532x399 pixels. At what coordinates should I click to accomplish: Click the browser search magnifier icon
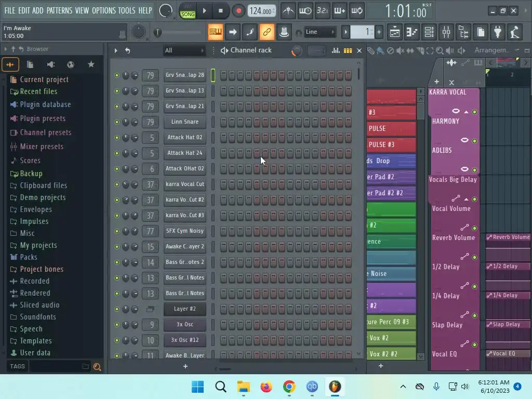(x=97, y=367)
